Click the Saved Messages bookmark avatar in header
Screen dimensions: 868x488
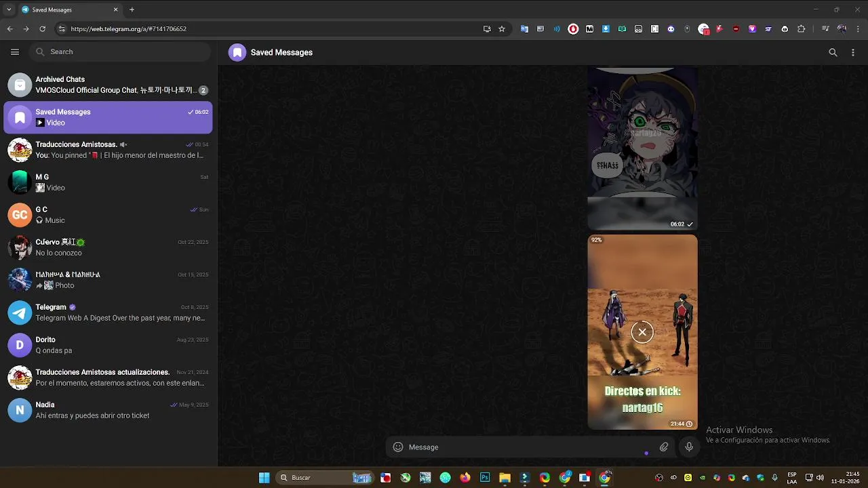[x=237, y=52]
